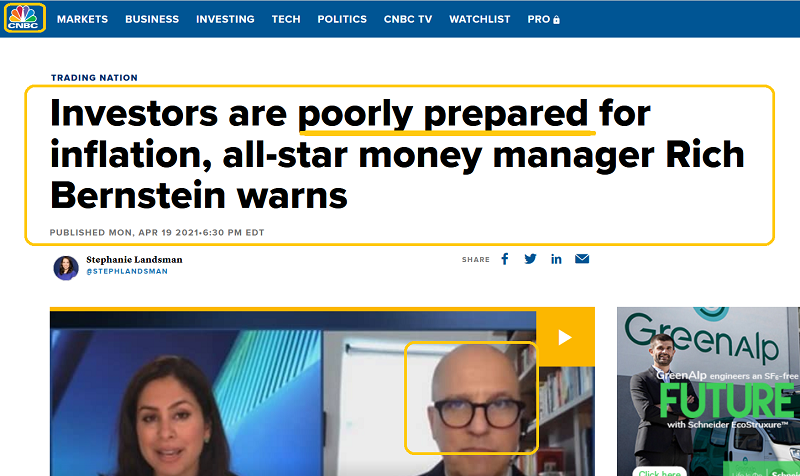
Task: Share article on Twitter
Action: pos(530,259)
